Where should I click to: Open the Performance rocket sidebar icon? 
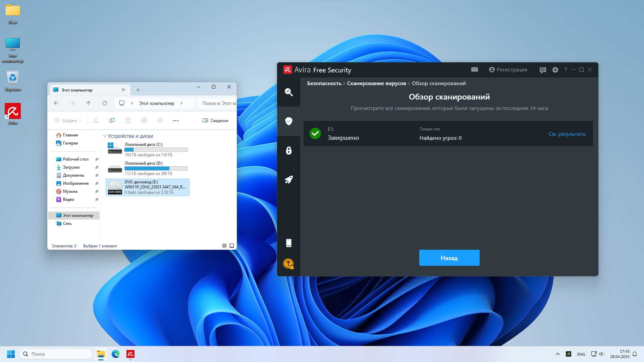click(288, 180)
